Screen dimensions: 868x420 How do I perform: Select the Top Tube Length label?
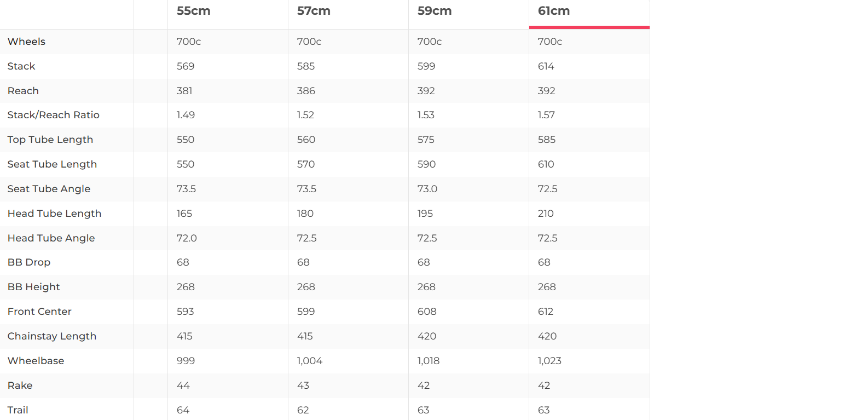point(50,140)
